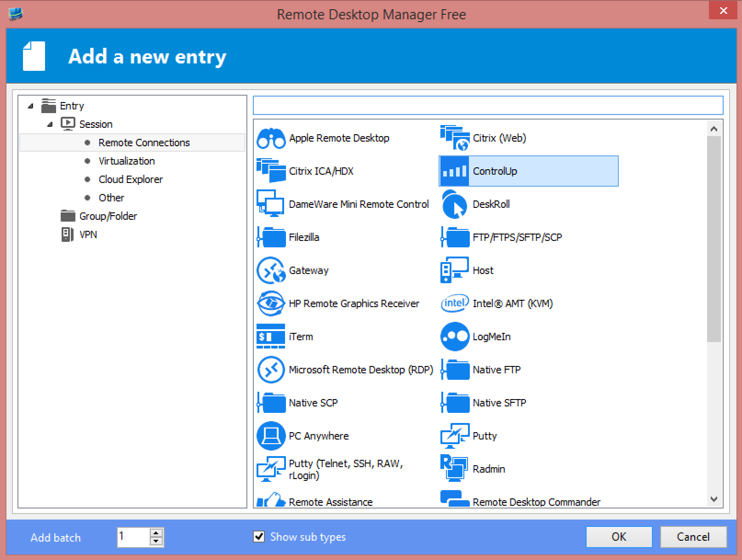The height and width of the screenshot is (560, 742).
Task: Decrease the Add batch count with down arrow
Action: pos(156,541)
